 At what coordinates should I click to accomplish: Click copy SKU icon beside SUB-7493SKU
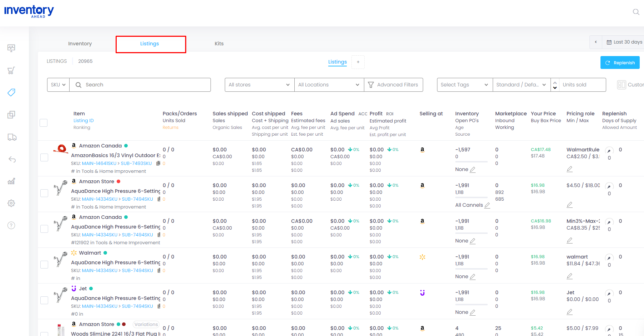158,163
